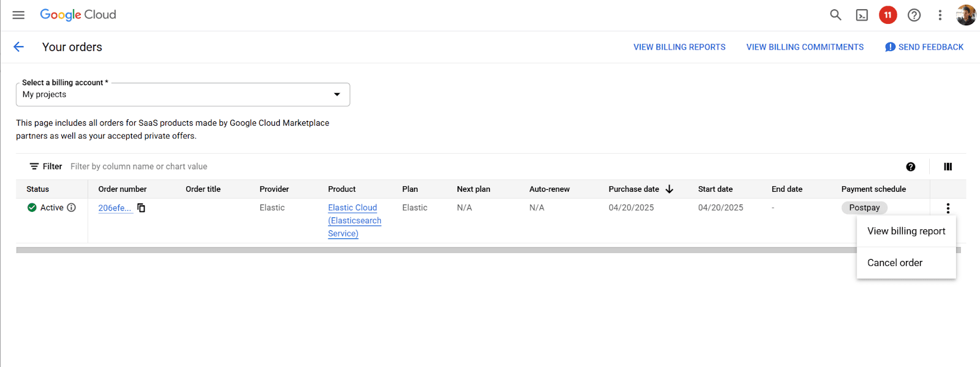Open the top bar three-dot settings menu
Screen dimensions: 980x367
coord(940,15)
